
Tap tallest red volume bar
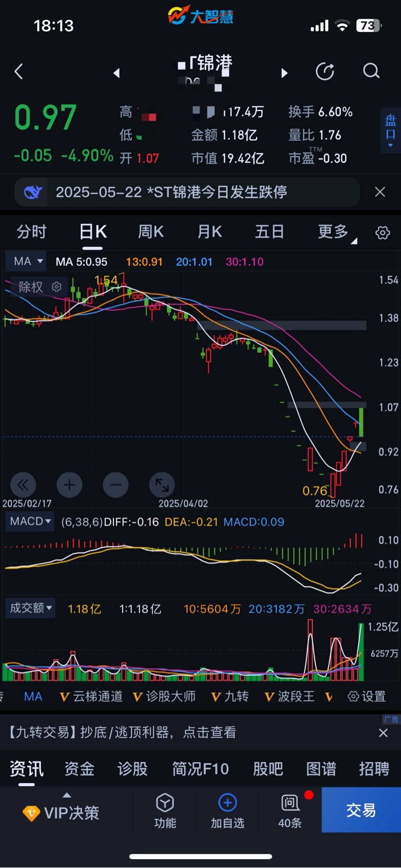point(310,650)
